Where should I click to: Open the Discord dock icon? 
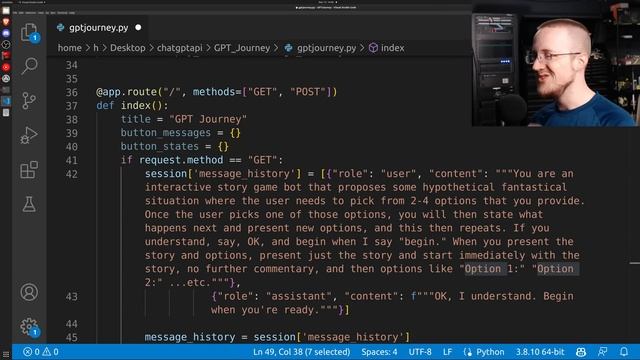pyautogui.click(x=6, y=33)
